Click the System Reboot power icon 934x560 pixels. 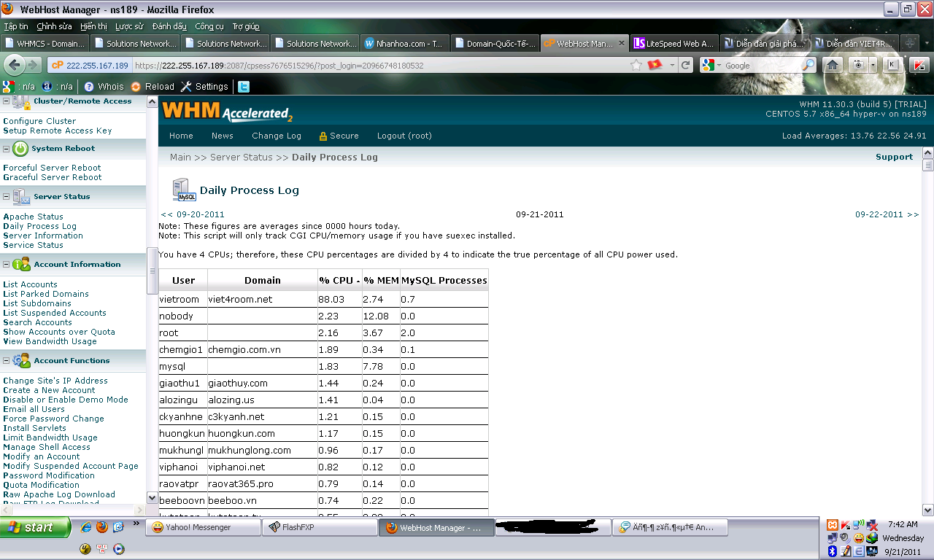tap(20, 149)
